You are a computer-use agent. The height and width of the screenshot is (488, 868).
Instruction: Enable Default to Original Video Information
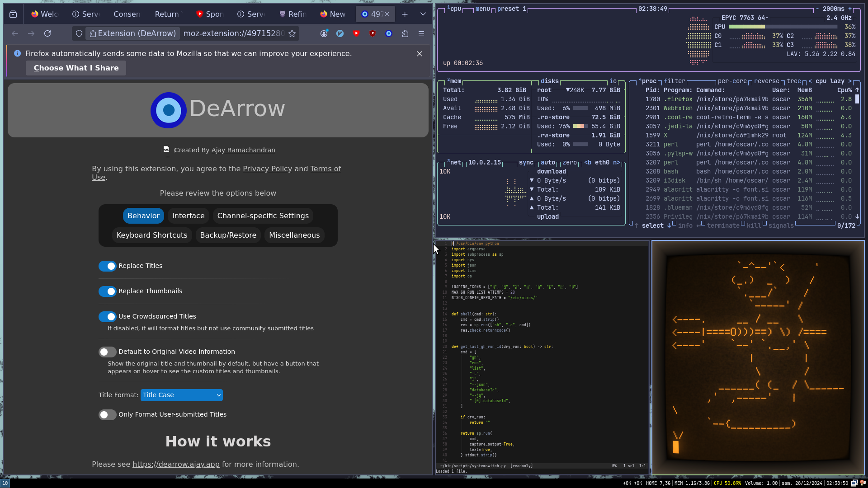pos(108,352)
